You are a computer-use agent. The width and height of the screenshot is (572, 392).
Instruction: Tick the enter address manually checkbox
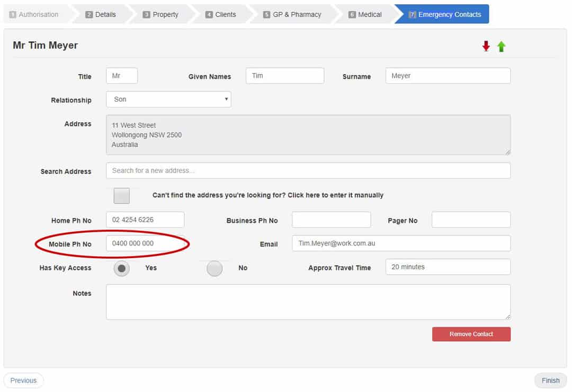click(x=121, y=196)
